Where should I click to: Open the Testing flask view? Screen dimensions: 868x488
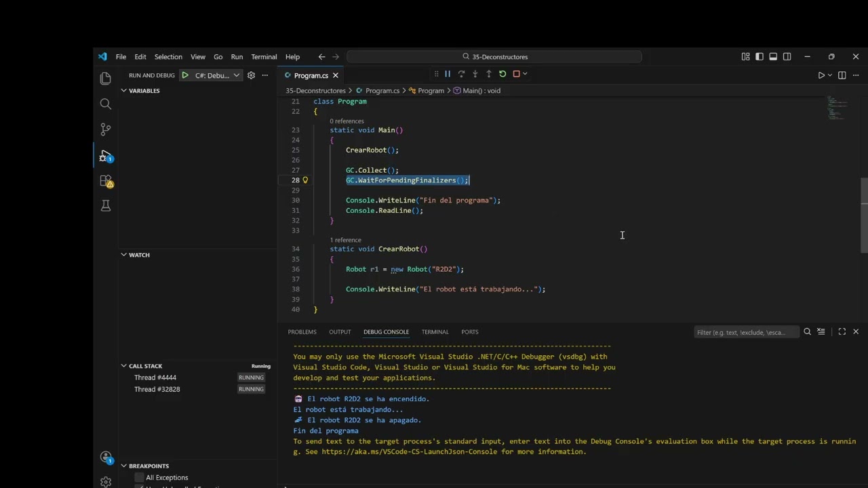tap(105, 205)
